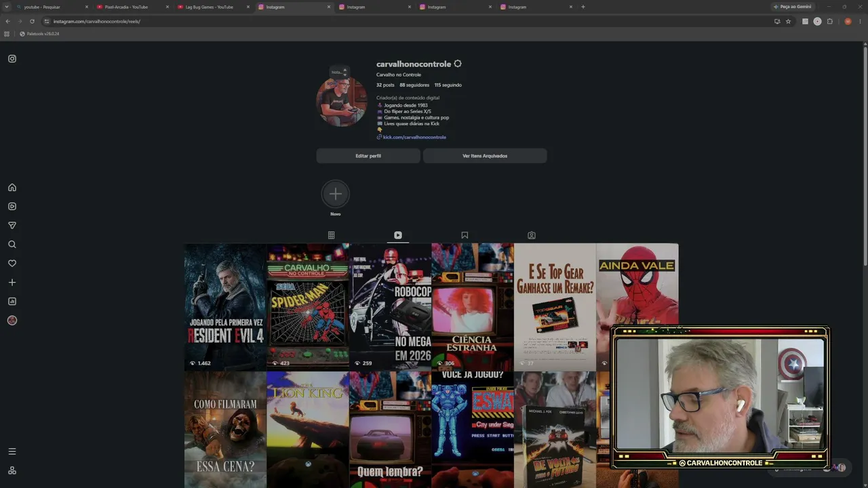The width and height of the screenshot is (868, 488).
Task: Click the install app icon in address bar
Action: point(777,21)
